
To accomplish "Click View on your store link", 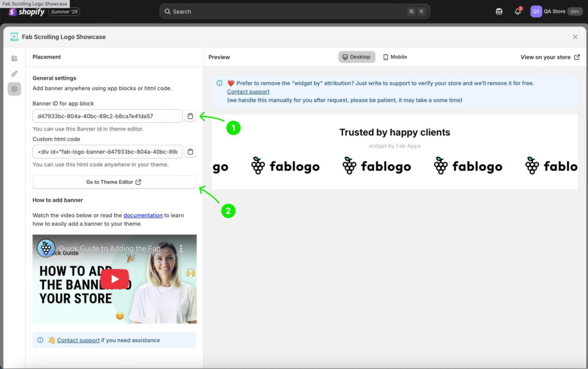I will pyautogui.click(x=550, y=57).
